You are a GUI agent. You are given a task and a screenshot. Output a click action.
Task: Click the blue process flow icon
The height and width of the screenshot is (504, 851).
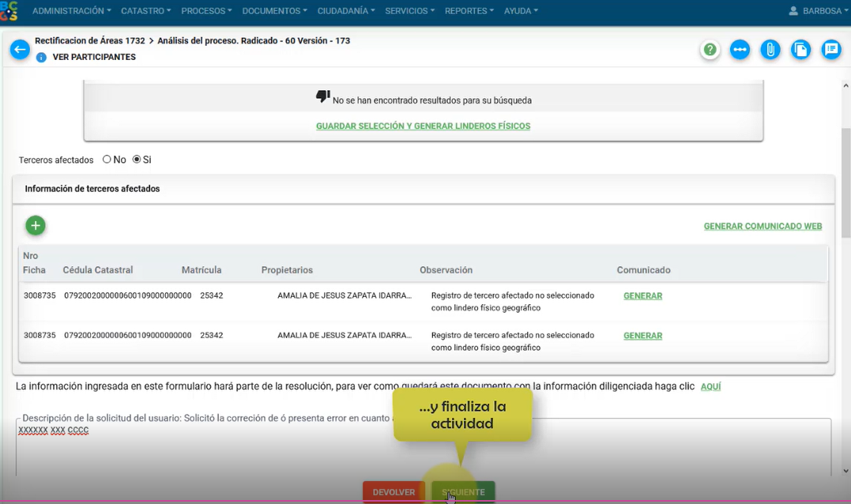tap(740, 50)
